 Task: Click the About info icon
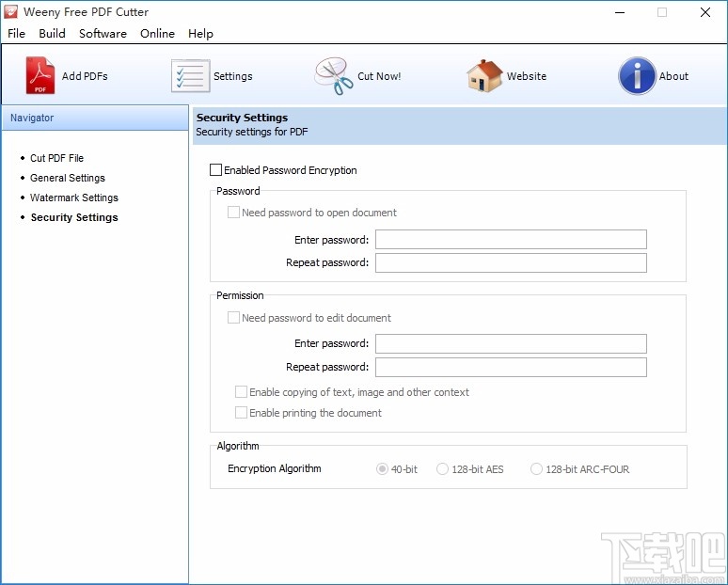pyautogui.click(x=637, y=75)
